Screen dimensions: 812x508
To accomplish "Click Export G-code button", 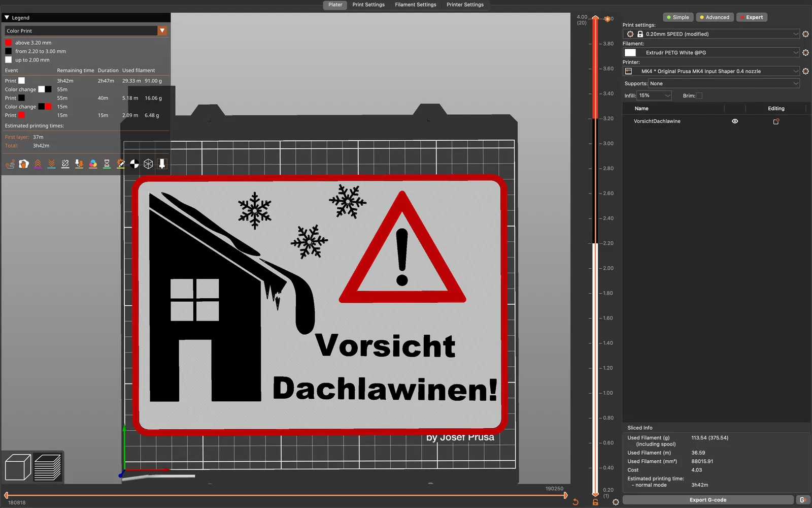I will (x=708, y=500).
